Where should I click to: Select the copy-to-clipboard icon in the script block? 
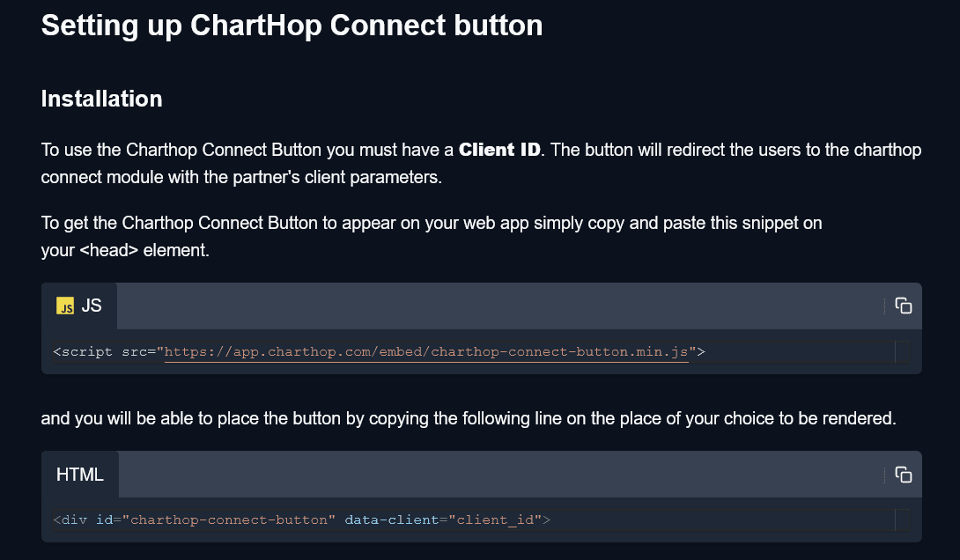904,305
